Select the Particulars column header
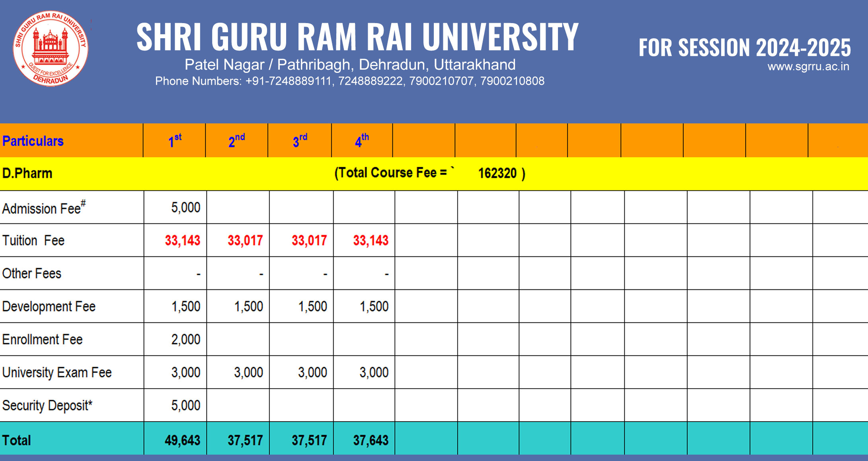The height and width of the screenshot is (461, 868). tap(33, 141)
